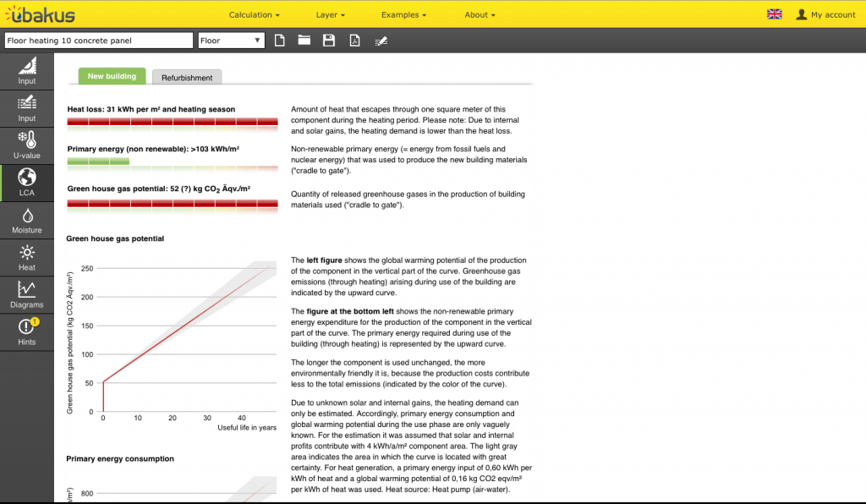Save using the floppy disk icon

point(329,41)
